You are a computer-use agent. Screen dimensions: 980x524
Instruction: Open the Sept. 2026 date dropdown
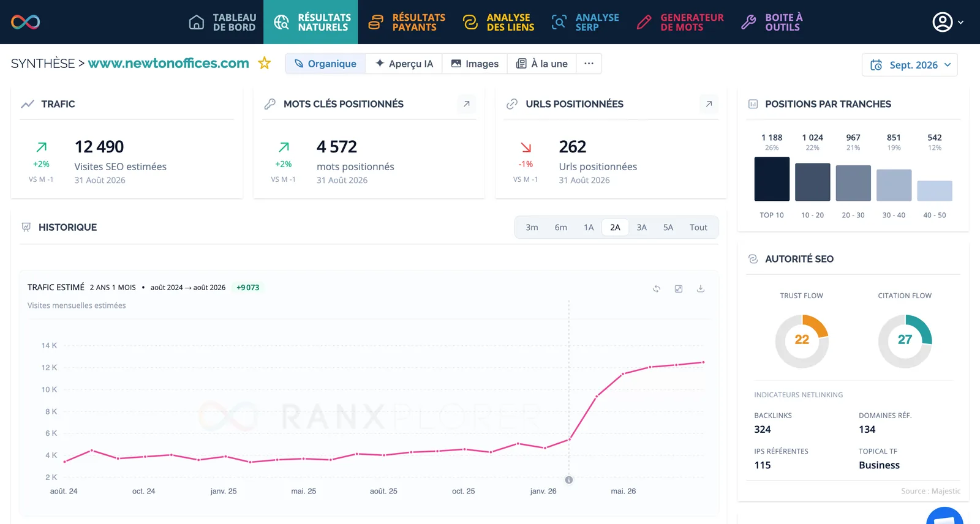click(x=910, y=65)
